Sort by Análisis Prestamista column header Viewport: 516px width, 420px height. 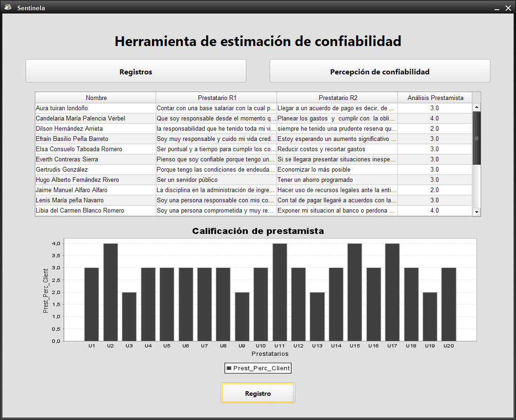(x=435, y=98)
